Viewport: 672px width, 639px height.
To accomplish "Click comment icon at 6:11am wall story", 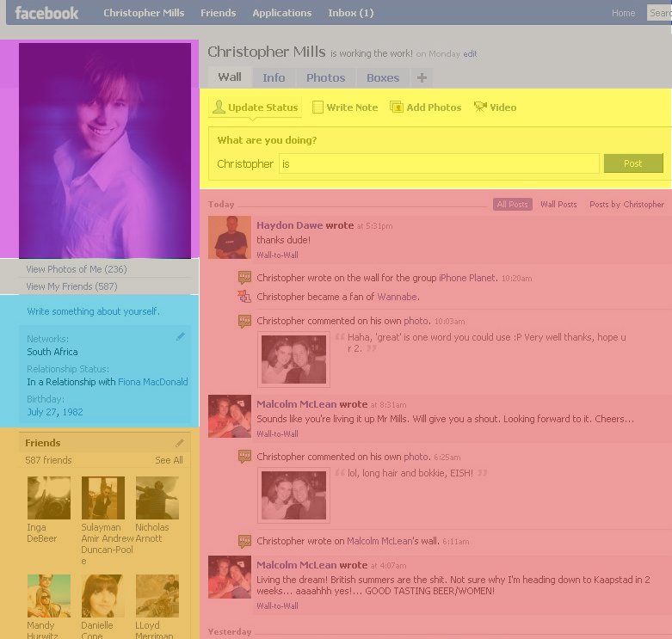I will [244, 541].
